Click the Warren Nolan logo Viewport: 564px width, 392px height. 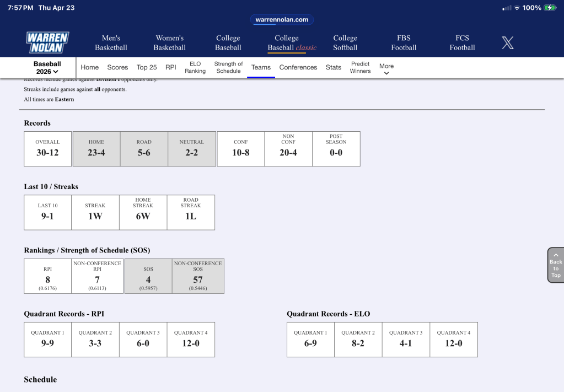[47, 42]
